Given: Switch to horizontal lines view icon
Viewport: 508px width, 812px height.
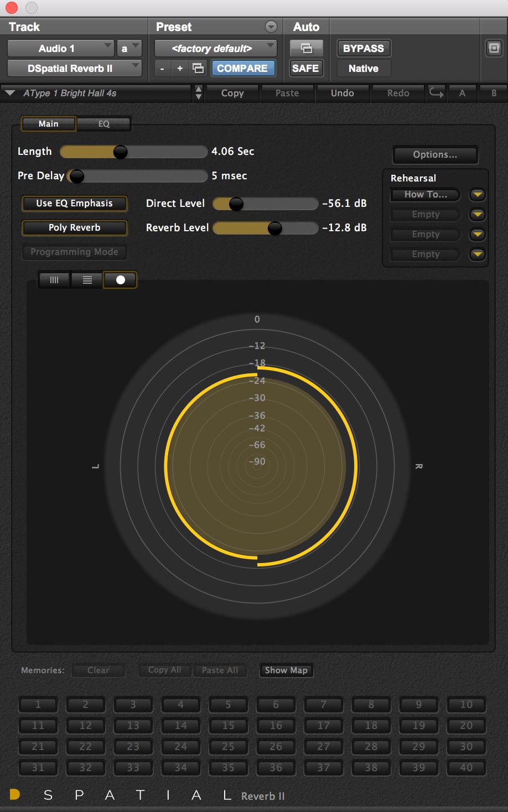Looking at the screenshot, I should (87, 280).
